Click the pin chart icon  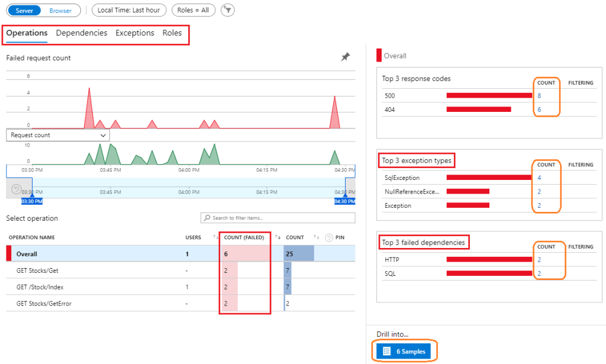click(346, 57)
